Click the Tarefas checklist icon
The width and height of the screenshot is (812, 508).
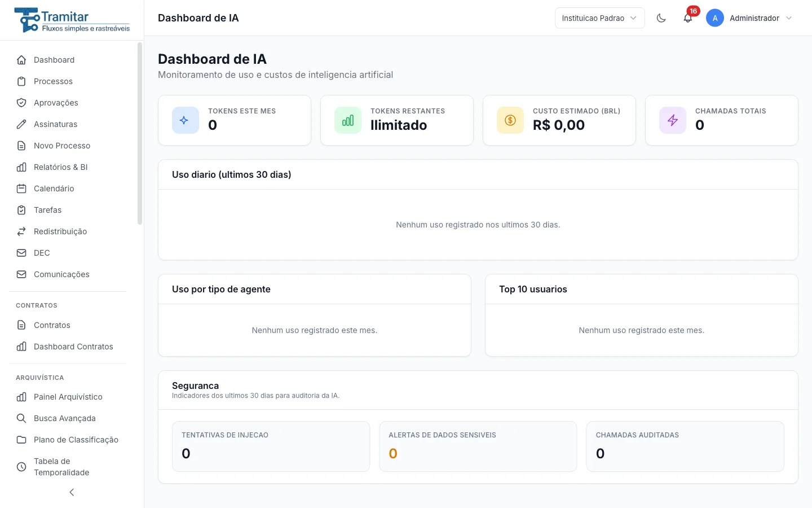click(21, 210)
